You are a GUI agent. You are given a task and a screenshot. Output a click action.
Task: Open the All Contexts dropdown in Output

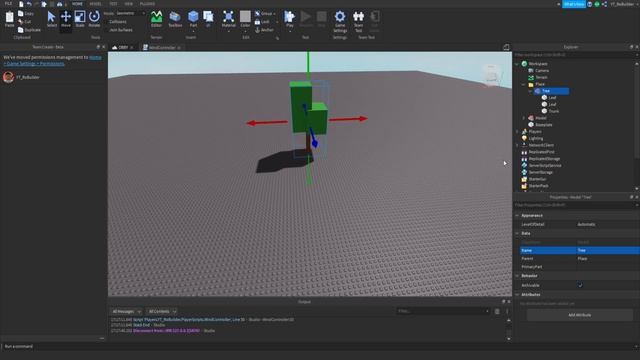(x=161, y=311)
